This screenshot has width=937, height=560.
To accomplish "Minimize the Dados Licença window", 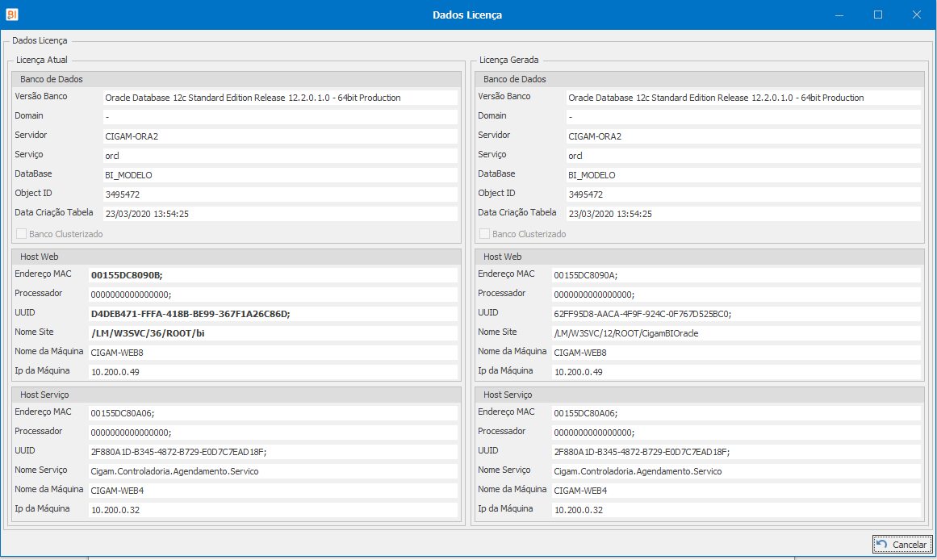I will pos(840,15).
